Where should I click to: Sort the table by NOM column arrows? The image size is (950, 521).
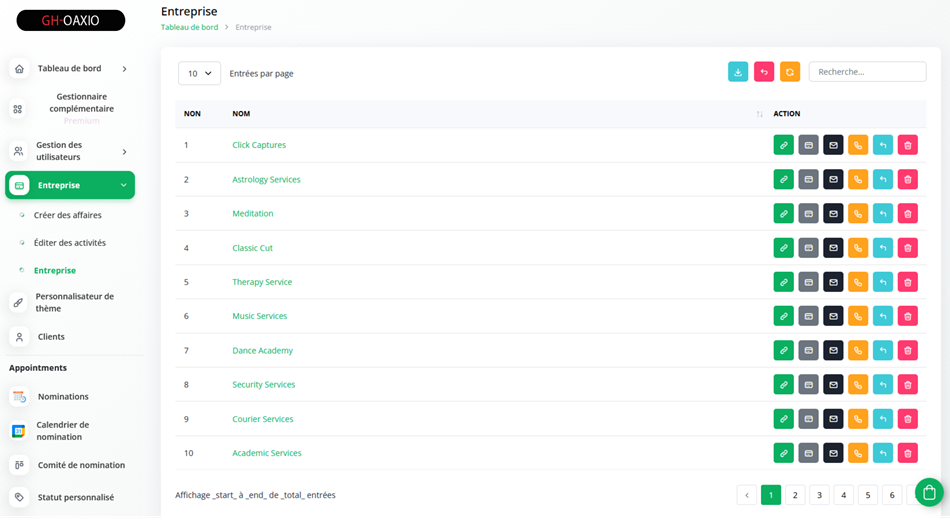click(x=759, y=114)
